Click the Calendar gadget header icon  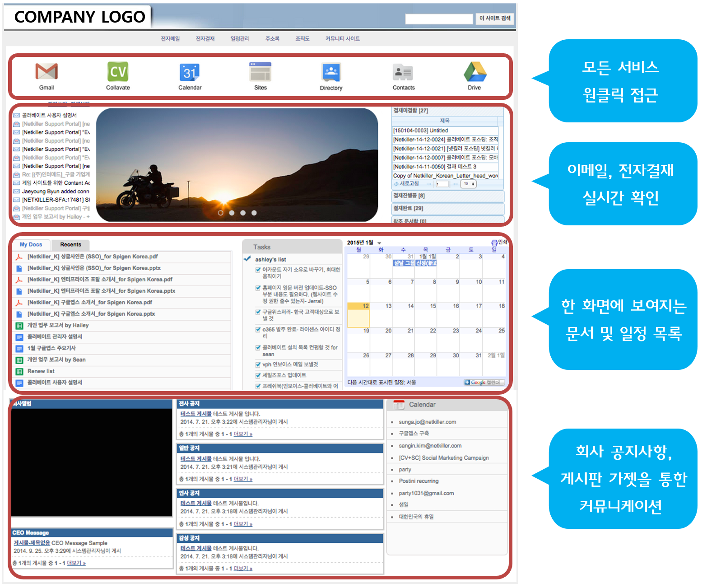(399, 405)
